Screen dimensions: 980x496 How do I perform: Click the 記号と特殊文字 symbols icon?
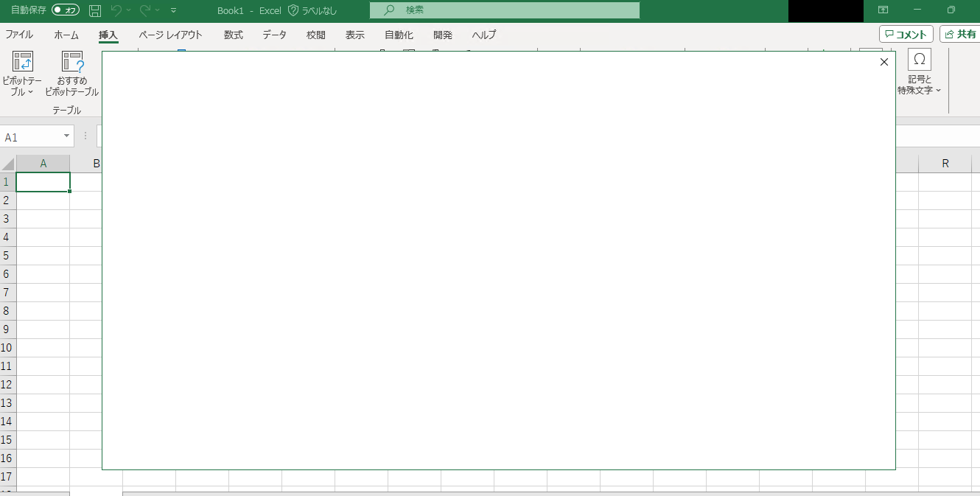click(x=919, y=59)
